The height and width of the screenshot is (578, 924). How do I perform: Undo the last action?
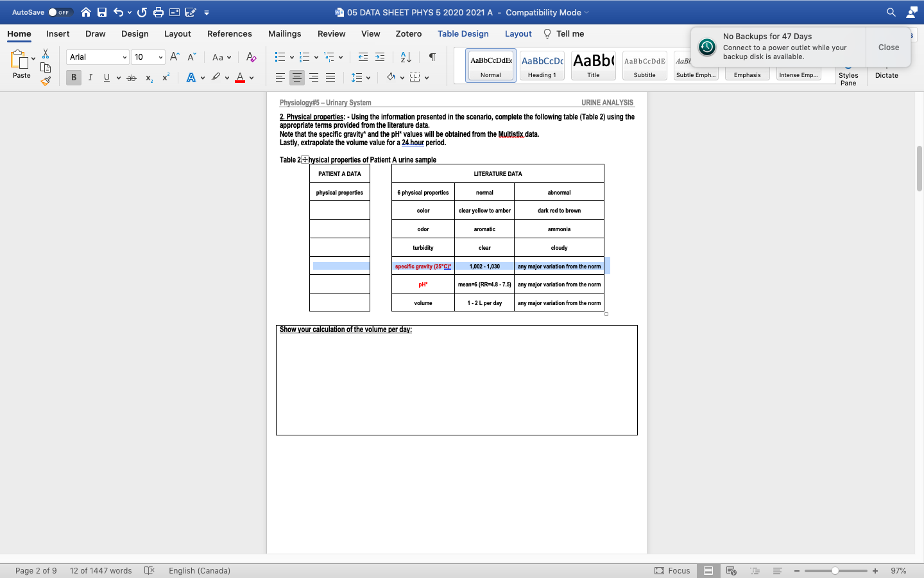pos(118,12)
